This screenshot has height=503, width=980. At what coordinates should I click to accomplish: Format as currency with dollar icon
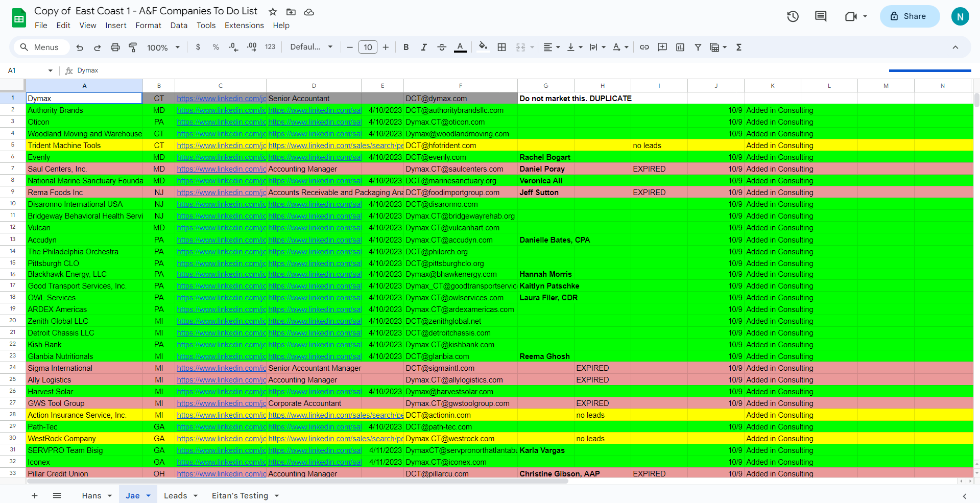(x=198, y=47)
